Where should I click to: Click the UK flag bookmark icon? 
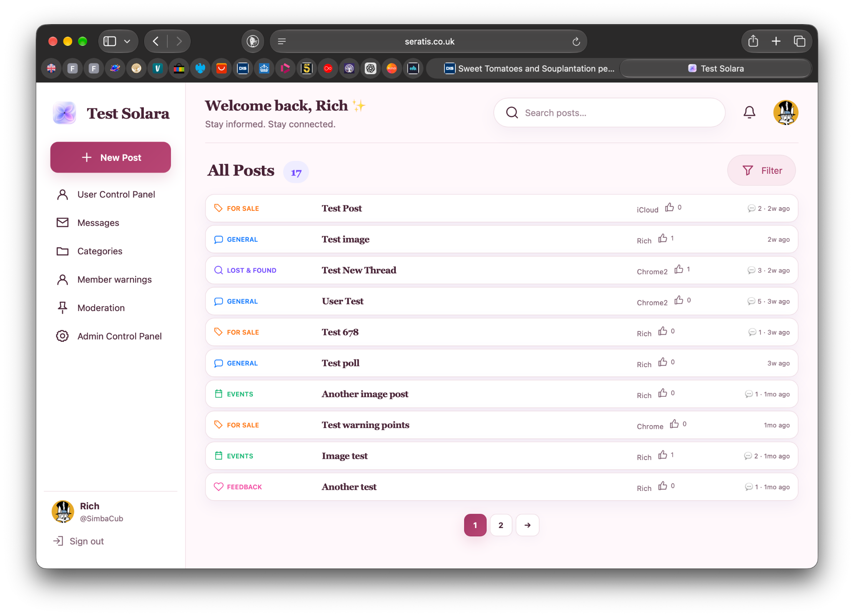[x=52, y=68]
